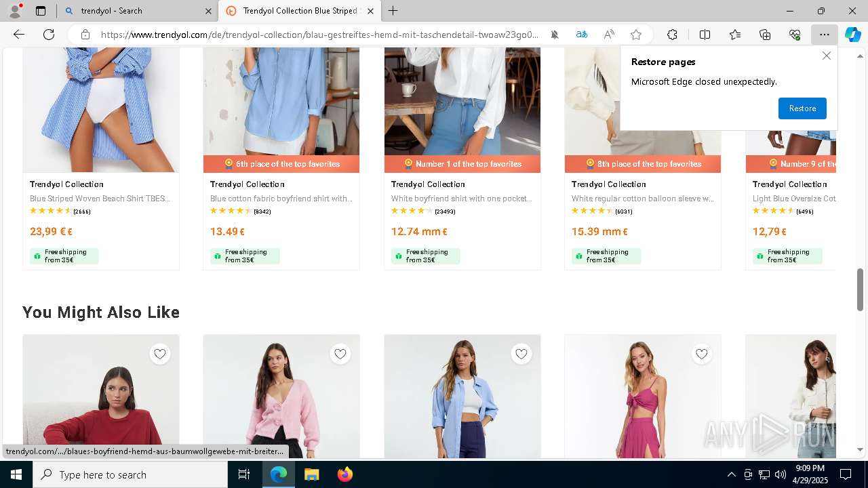This screenshot has width=868, height=488.
Task: Click Number 1 of the top favorites badge
Action: (462, 164)
